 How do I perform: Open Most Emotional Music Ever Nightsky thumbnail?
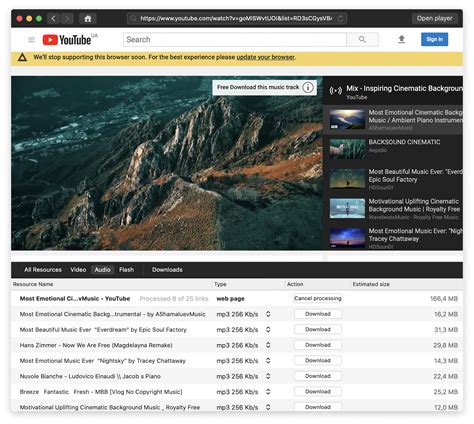pyautogui.click(x=347, y=238)
